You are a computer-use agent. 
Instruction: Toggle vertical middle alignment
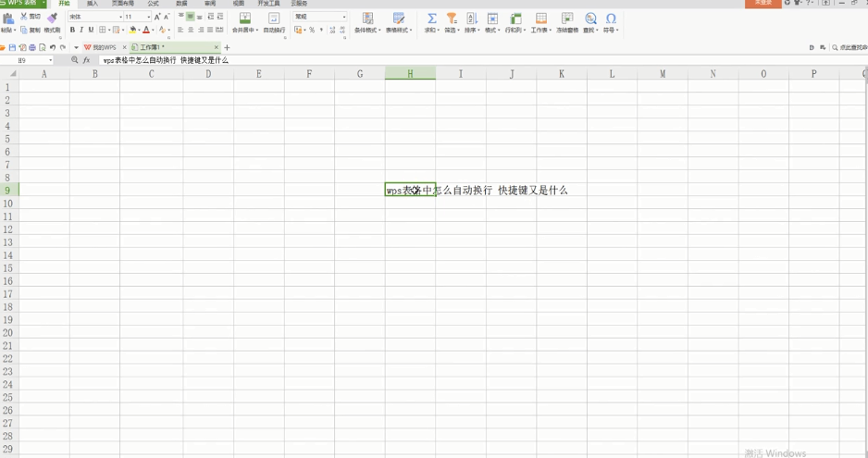point(191,17)
